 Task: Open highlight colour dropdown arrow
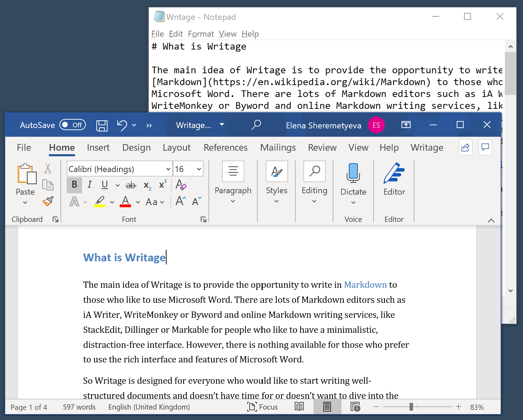coord(112,202)
